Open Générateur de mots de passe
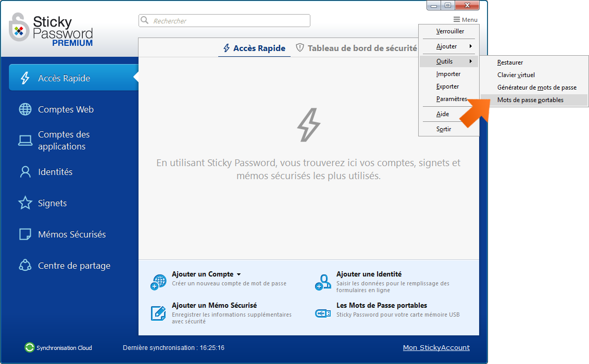The image size is (589, 364). (x=534, y=87)
